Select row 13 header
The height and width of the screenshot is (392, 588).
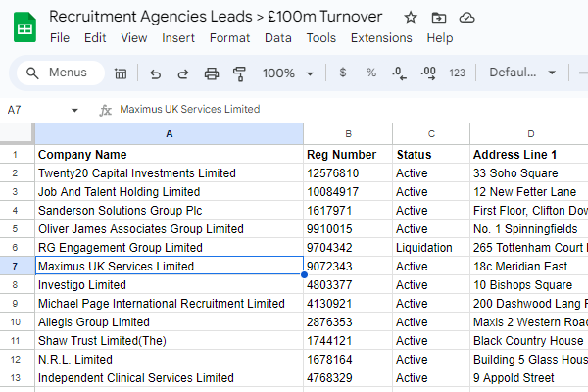coord(17,377)
